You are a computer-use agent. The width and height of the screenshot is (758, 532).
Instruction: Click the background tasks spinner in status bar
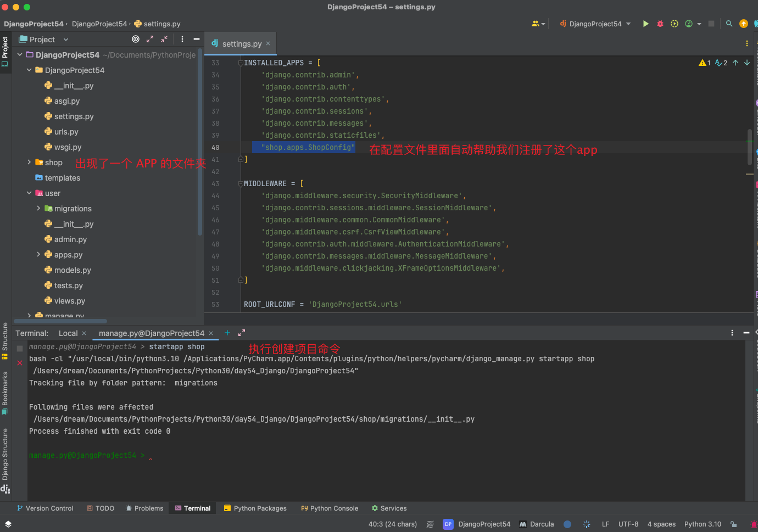[x=587, y=524]
